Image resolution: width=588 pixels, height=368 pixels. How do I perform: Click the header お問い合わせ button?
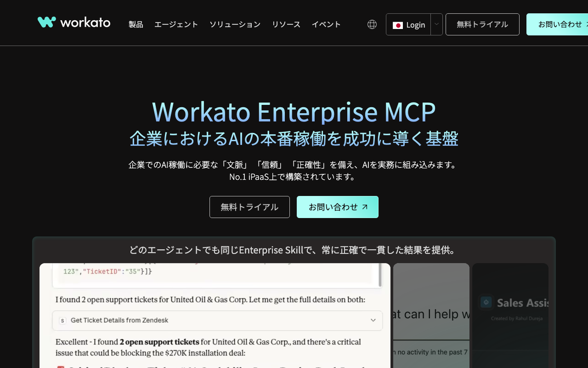tap(557, 24)
